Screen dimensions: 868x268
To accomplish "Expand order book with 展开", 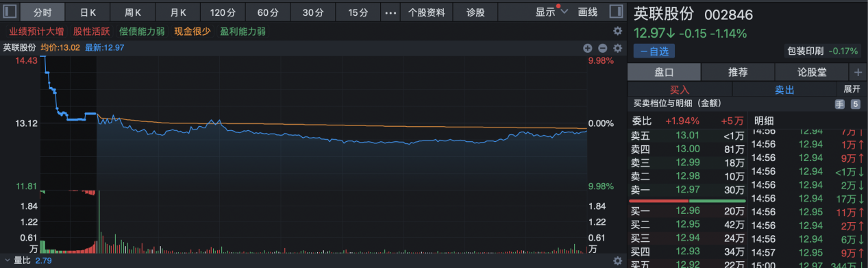I will pyautogui.click(x=851, y=90).
